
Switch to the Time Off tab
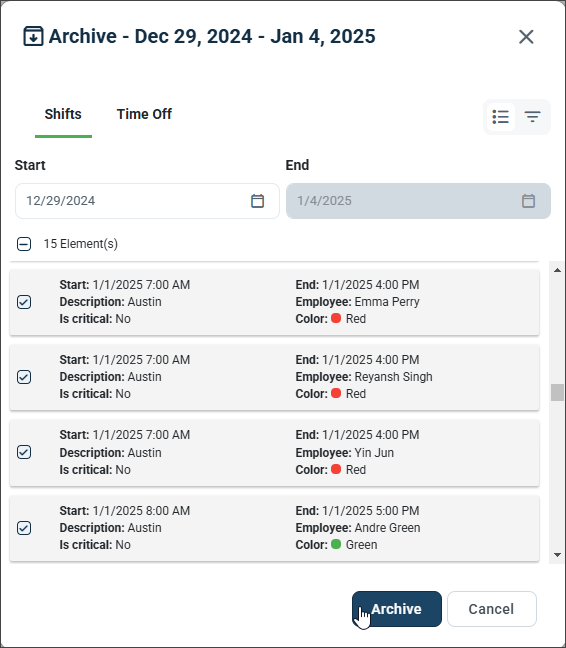144,114
